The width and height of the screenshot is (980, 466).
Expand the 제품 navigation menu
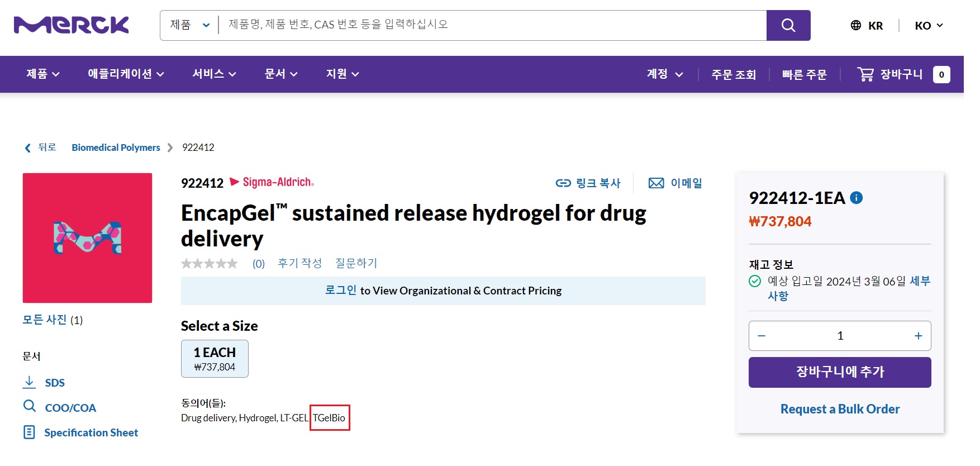(43, 74)
